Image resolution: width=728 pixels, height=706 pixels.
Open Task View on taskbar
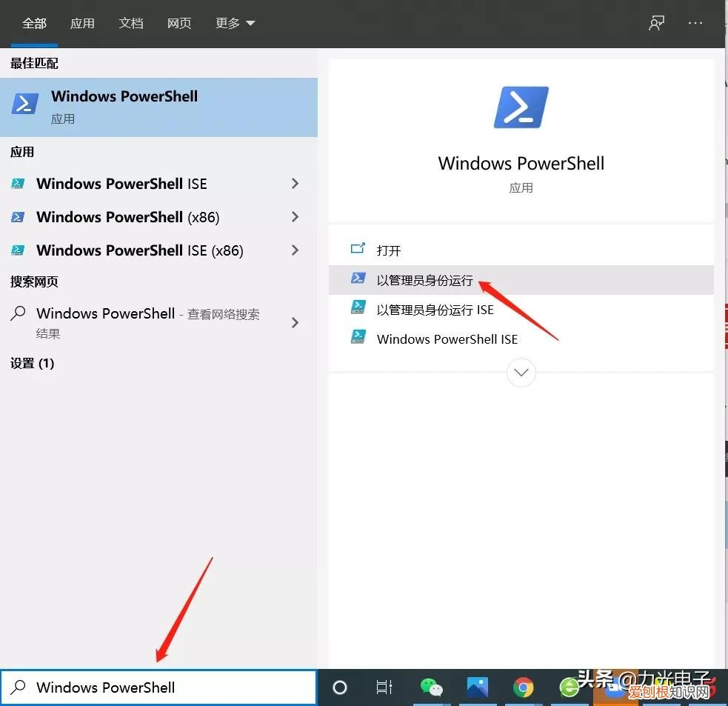point(384,687)
